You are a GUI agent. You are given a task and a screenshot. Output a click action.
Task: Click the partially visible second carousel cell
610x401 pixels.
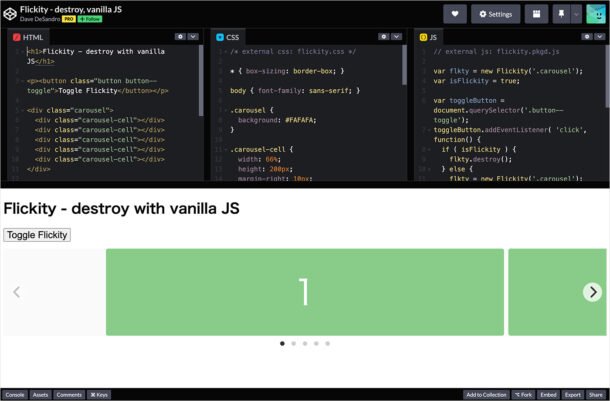(557, 292)
